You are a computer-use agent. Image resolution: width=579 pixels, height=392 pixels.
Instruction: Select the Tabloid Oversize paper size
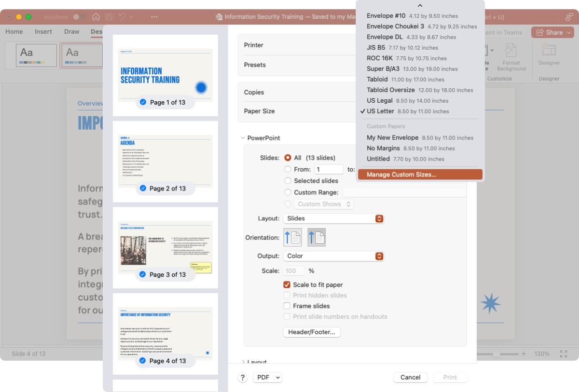coord(420,90)
